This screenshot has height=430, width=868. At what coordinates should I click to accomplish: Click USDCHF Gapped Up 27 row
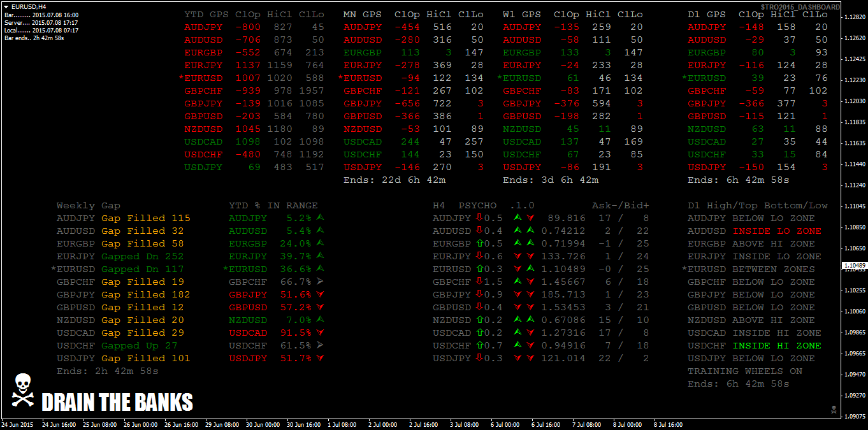click(117, 345)
